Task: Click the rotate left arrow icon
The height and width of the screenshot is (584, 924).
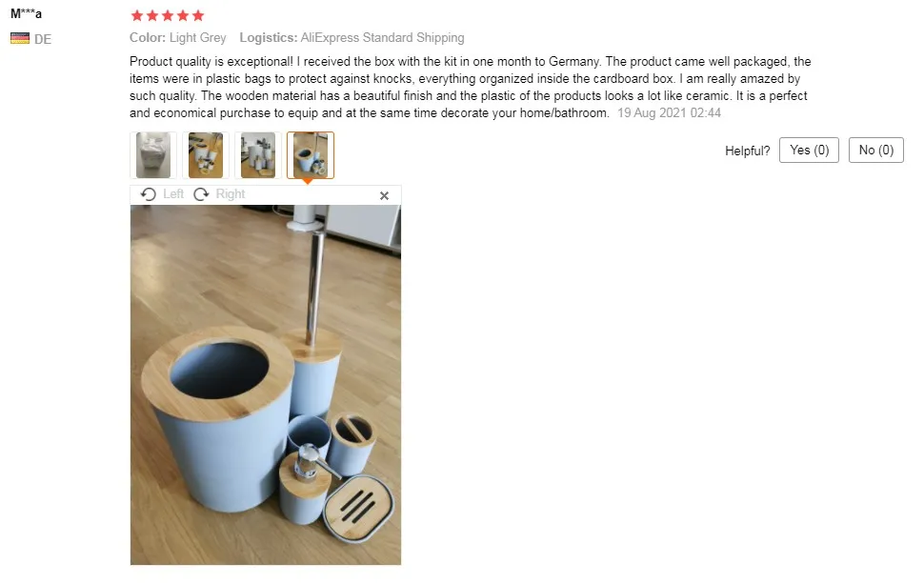Action: point(149,194)
